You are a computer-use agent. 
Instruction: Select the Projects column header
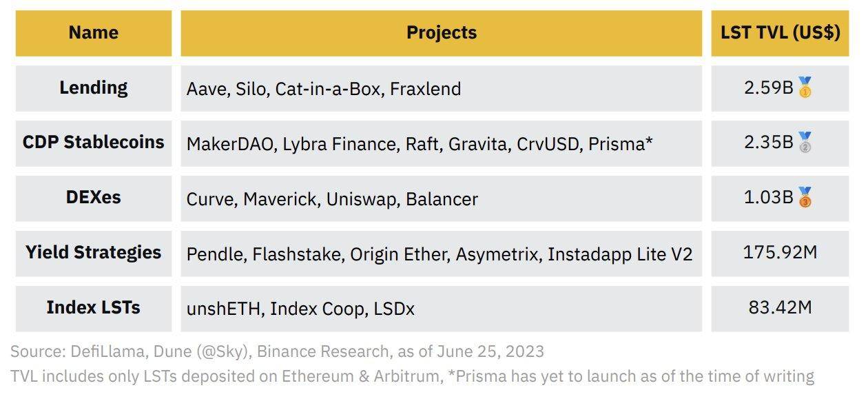[x=442, y=33]
